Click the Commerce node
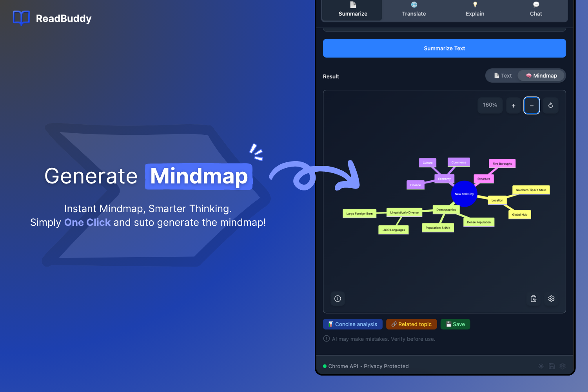The width and height of the screenshot is (588, 392). 459,162
